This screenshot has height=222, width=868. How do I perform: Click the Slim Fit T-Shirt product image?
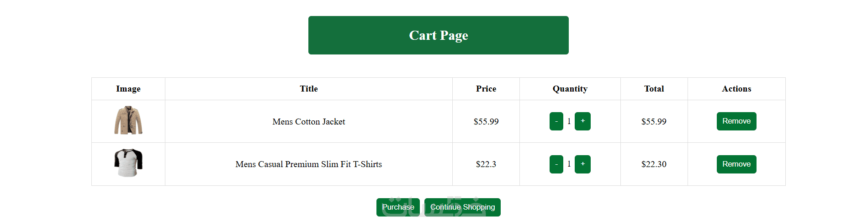128,163
